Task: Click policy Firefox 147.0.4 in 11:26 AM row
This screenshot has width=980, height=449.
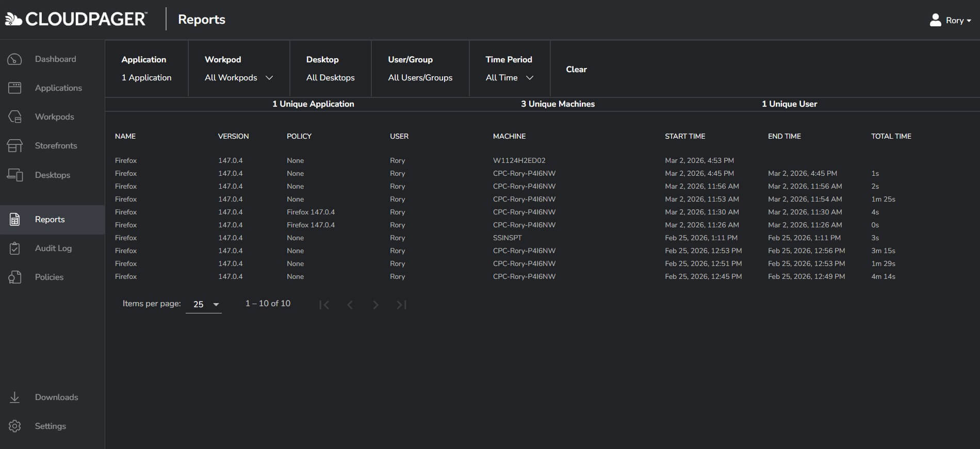Action: [x=311, y=225]
